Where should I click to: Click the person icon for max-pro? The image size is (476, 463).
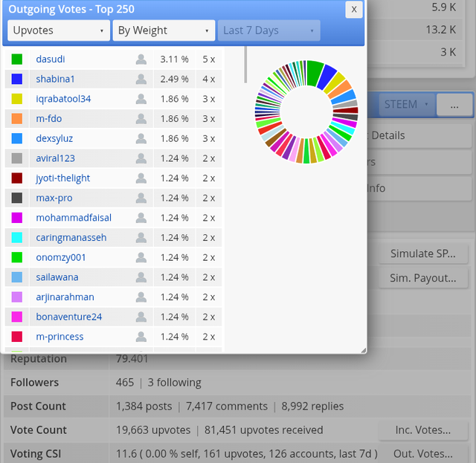(141, 198)
